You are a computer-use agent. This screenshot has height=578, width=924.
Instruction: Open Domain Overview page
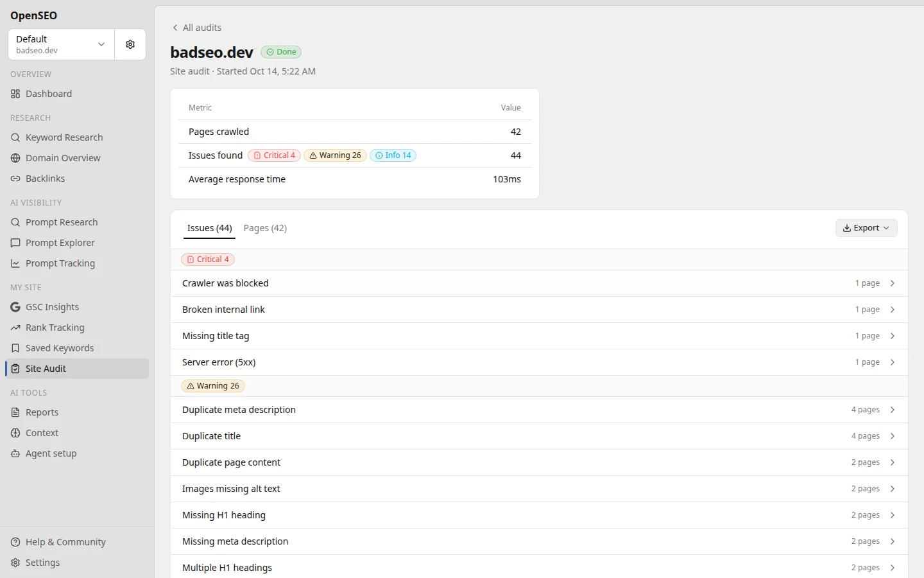(77, 158)
